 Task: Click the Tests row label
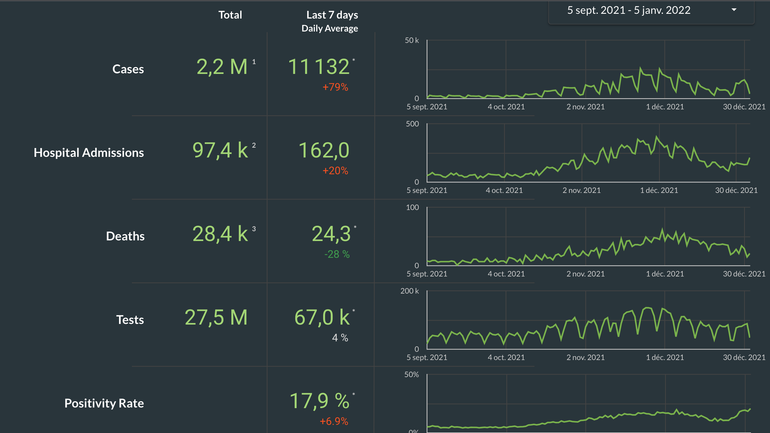pos(130,320)
